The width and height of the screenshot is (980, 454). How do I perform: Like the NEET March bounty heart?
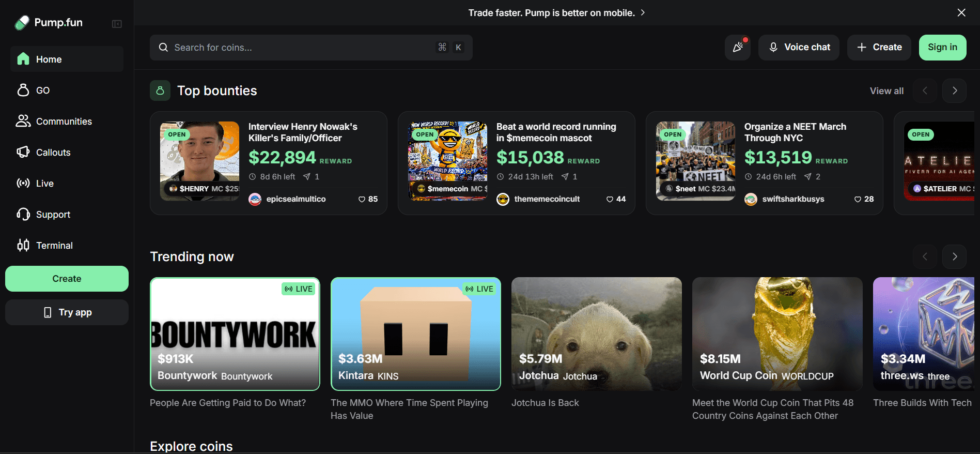click(858, 199)
